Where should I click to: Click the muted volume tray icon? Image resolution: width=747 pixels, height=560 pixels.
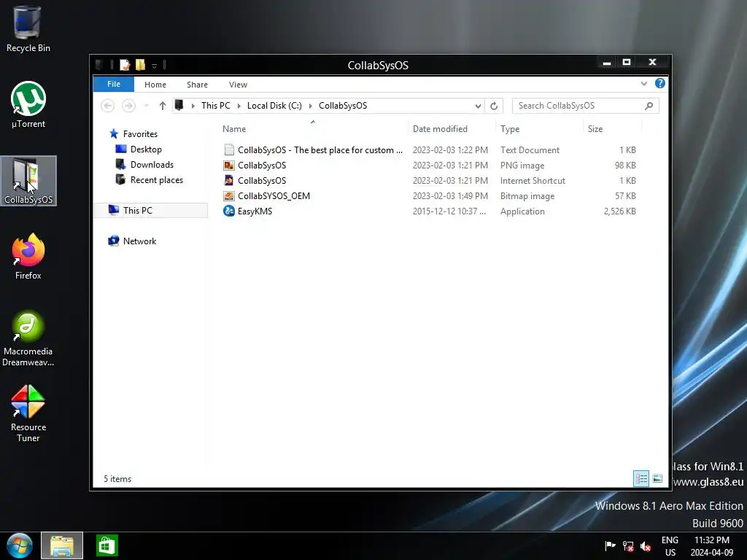(646, 546)
